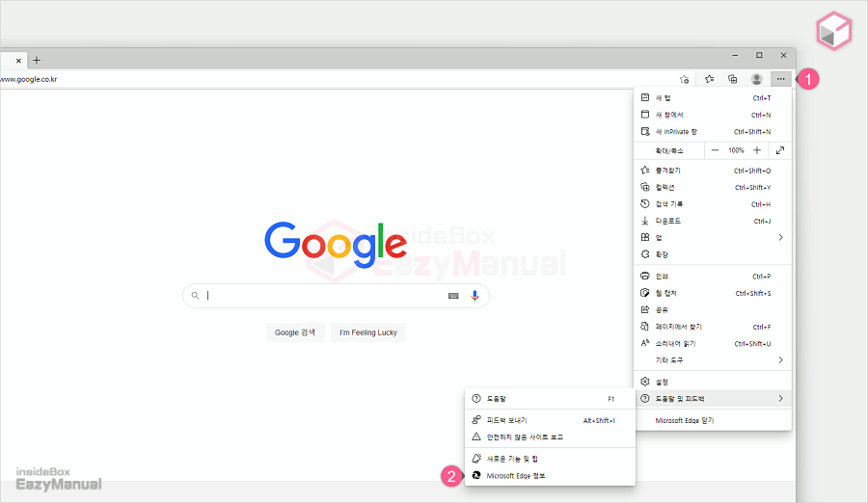Open 새로운 기능 및 팁 item
Viewport: 868px width, 503px height.
550,459
